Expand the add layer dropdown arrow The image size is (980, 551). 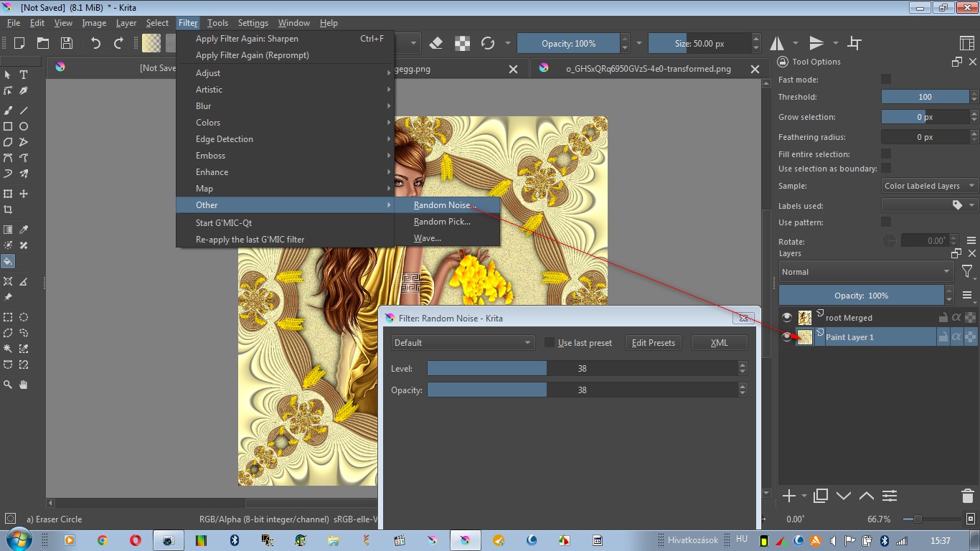click(804, 496)
